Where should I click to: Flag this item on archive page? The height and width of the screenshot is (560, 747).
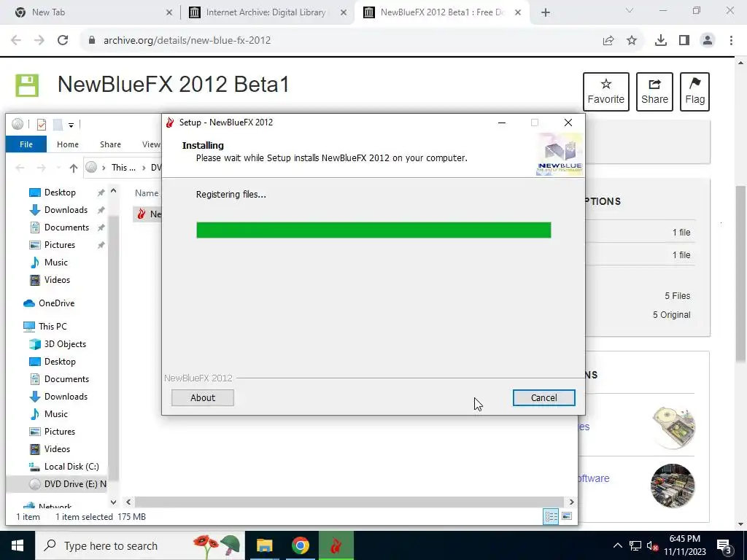pos(694,92)
